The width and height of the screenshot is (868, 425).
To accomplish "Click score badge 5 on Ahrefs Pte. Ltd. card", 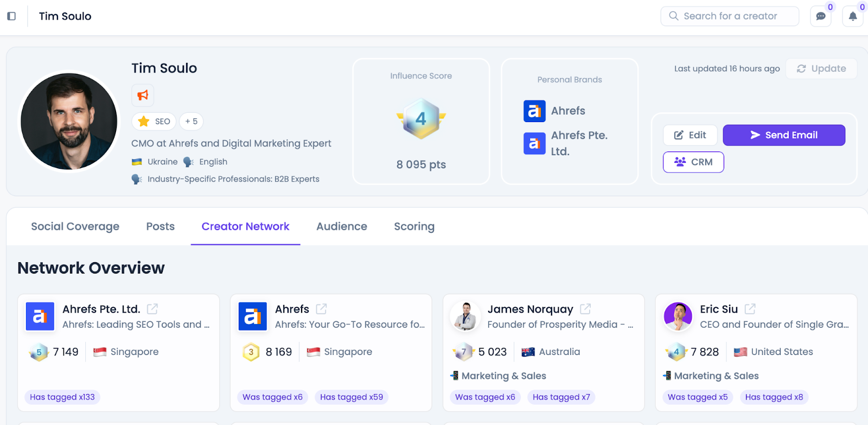I will click(39, 352).
